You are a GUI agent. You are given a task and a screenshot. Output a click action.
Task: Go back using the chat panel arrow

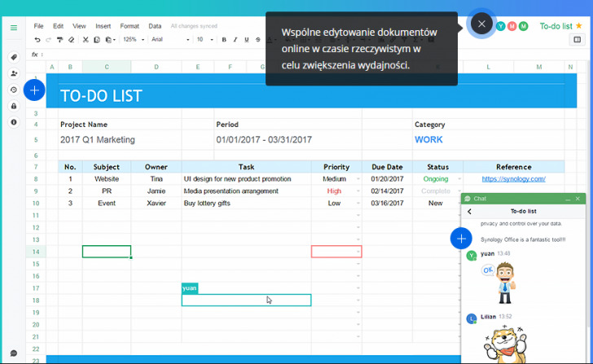click(x=469, y=211)
